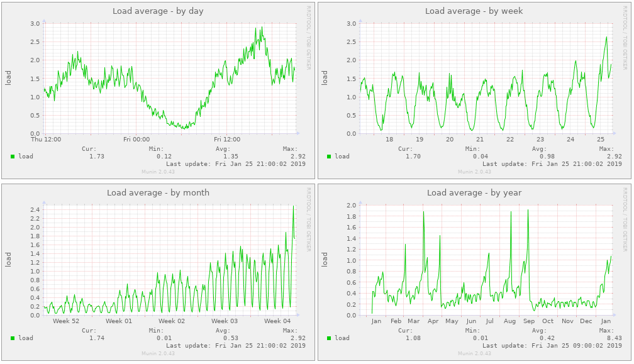Click the '21' day label on week graph
Viewport: 634px width, 364px height.
pyautogui.click(x=480, y=140)
